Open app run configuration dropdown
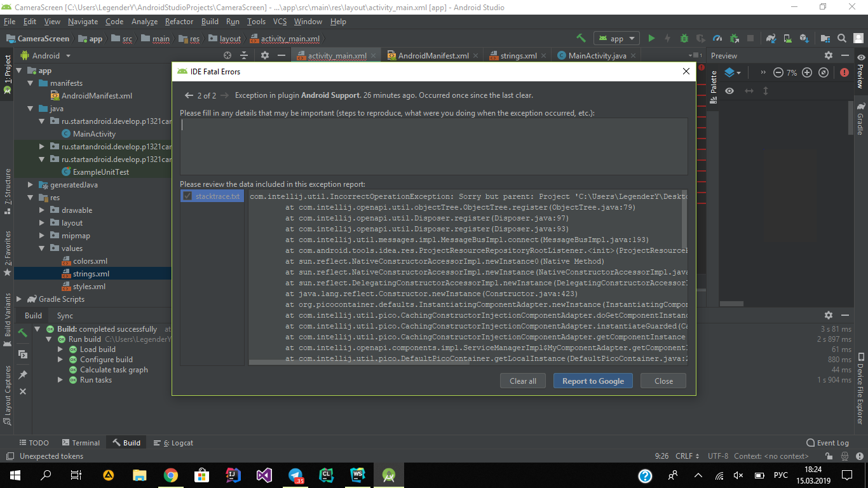 [x=616, y=38]
